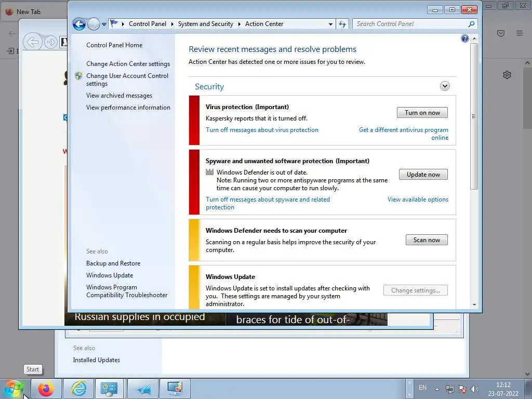Click the Firefox scroll up arrow
This screenshot has height=399, width=532.
[x=527, y=63]
